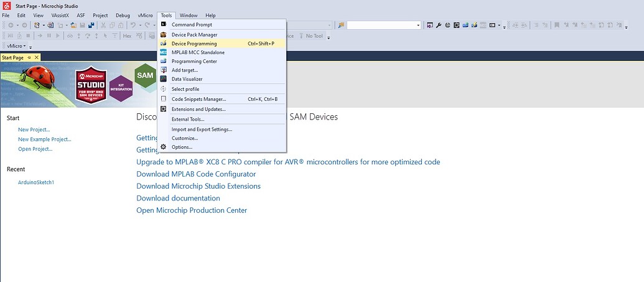
Task: Open recent project ArduinoSketch1
Action: [36, 182]
